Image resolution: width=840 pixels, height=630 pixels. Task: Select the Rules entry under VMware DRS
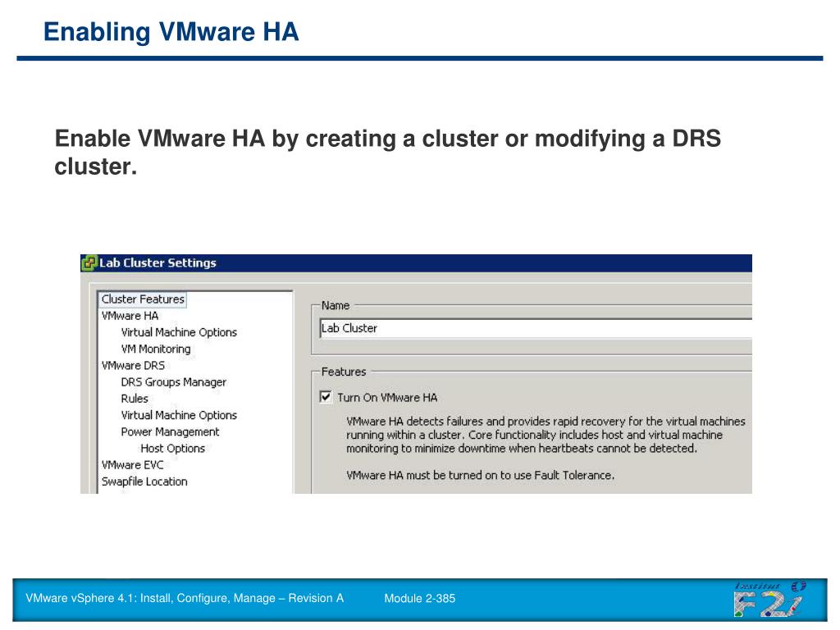click(135, 399)
